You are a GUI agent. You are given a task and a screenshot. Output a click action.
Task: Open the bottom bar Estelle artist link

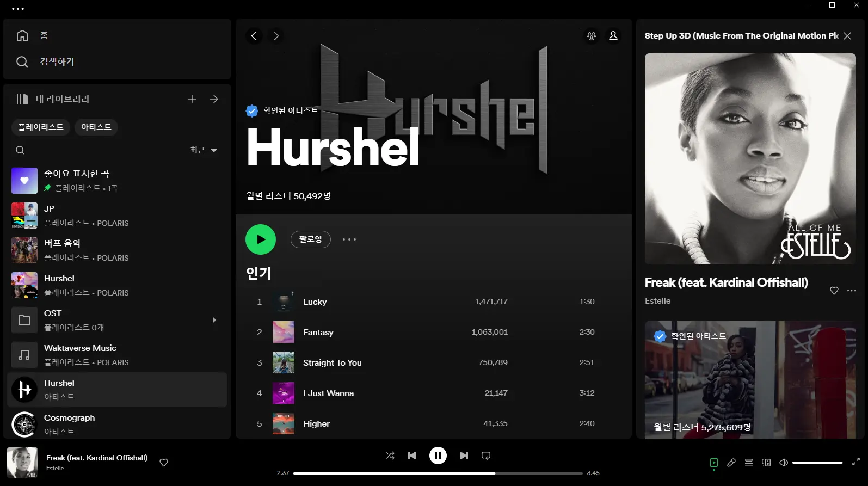pos(55,469)
